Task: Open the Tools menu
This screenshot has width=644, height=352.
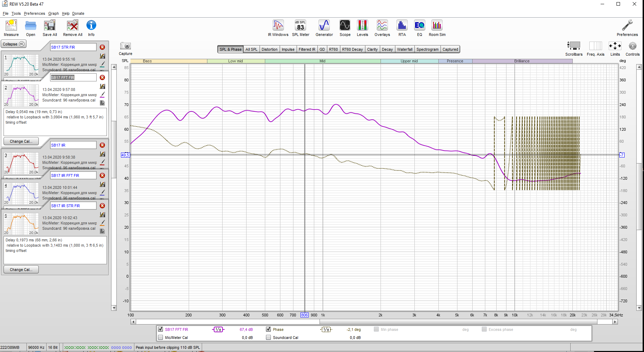Action: pyautogui.click(x=16, y=13)
